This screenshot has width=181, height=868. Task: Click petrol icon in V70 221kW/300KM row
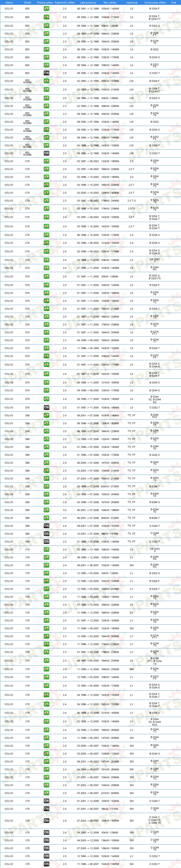pos(47,793)
